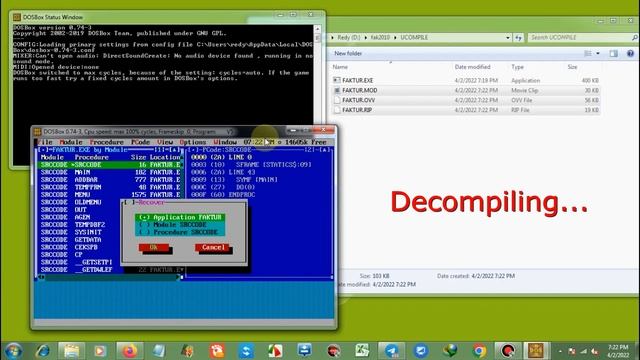Select the SRCCODE ADDBAR procedure row
The height and width of the screenshot is (360, 640).
pos(110,180)
